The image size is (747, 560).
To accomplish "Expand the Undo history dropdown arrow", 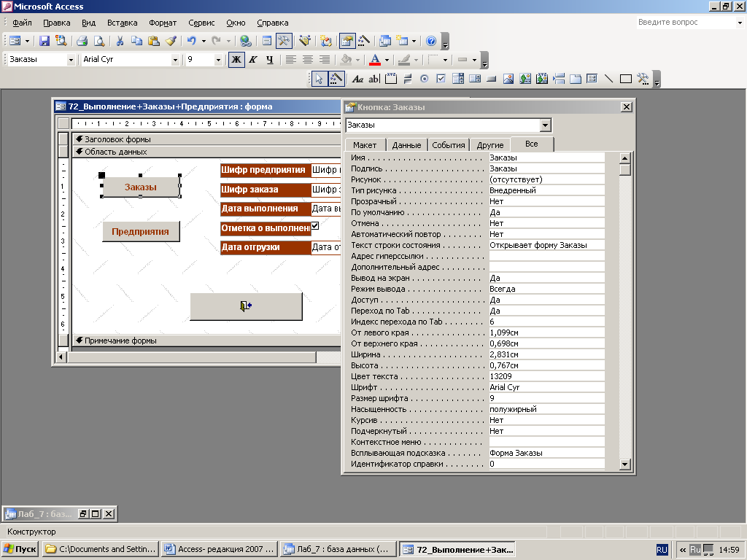I will coord(204,41).
